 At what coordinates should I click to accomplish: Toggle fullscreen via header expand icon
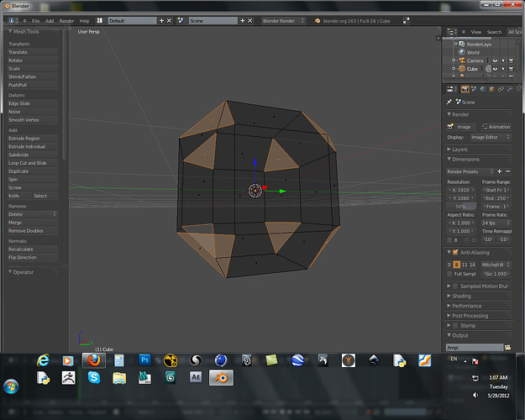pyautogui.click(x=406, y=21)
